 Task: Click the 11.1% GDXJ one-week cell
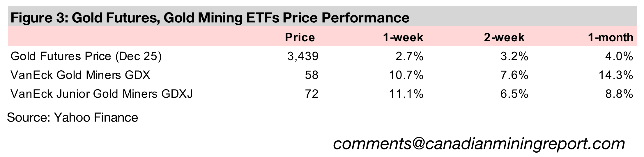pyautogui.click(x=406, y=94)
